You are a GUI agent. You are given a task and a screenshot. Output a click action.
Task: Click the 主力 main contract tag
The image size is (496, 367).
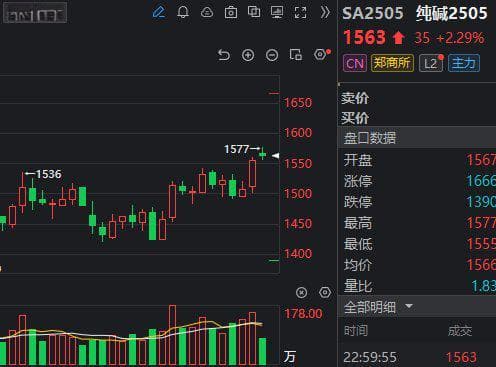tap(464, 63)
